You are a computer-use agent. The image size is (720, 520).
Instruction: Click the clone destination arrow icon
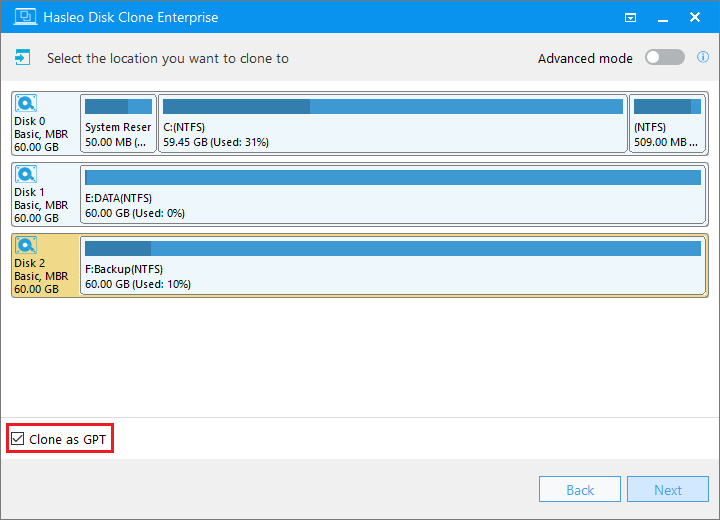(22, 57)
